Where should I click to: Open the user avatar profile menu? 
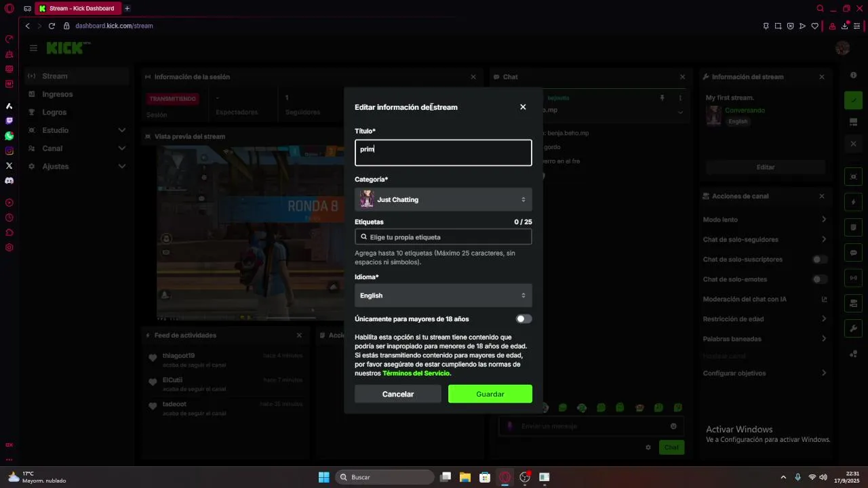point(842,48)
